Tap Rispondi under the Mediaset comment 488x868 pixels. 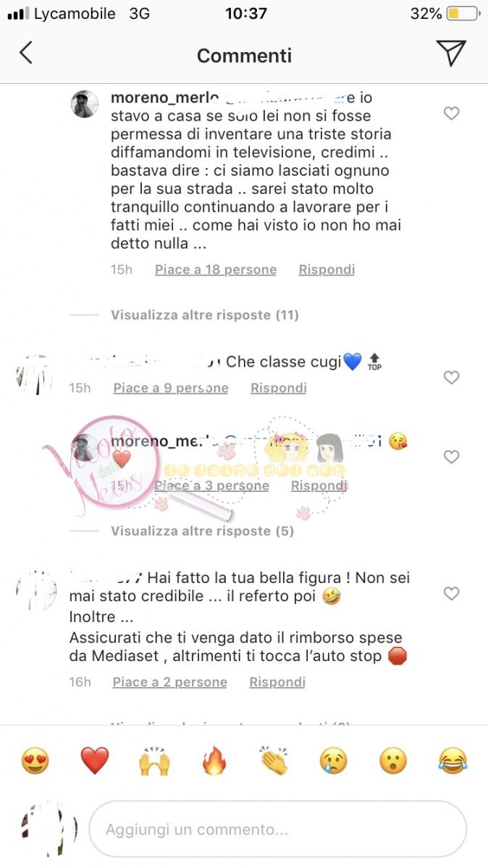point(277,682)
